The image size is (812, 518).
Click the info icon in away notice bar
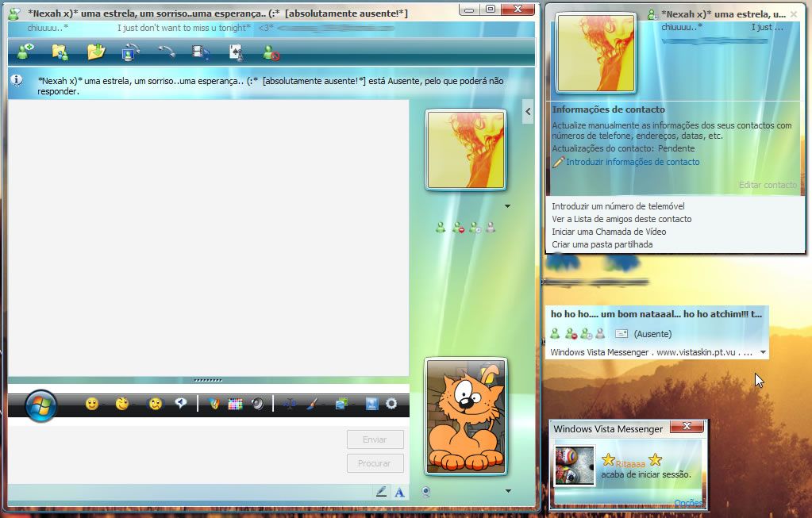17,80
